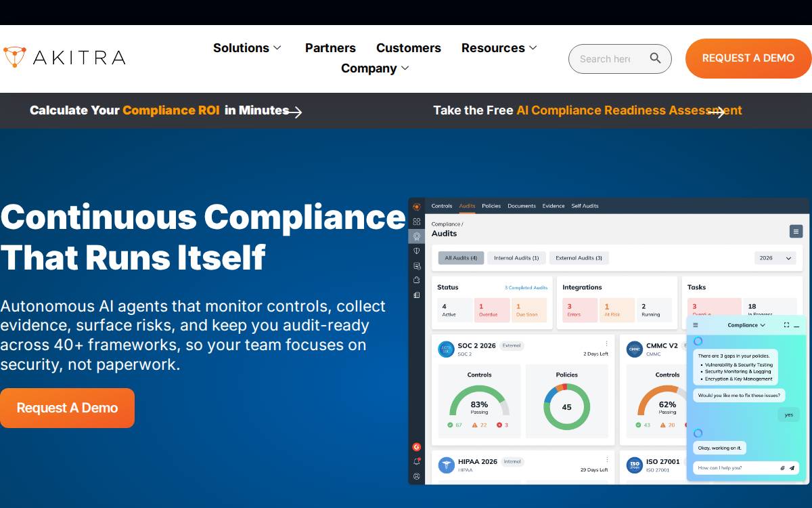The width and height of the screenshot is (812, 508).
Task: Click the header REQUEST A DEMO button
Action: tap(748, 58)
